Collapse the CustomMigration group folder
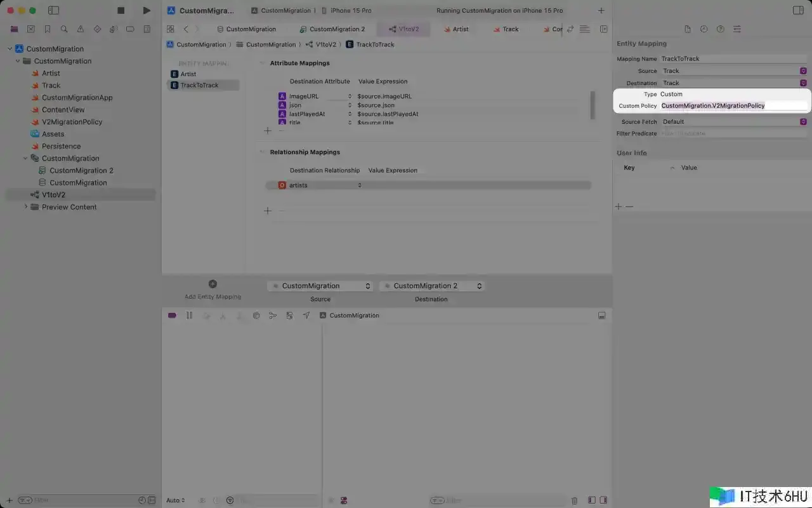This screenshot has width=812, height=508. tap(18, 61)
